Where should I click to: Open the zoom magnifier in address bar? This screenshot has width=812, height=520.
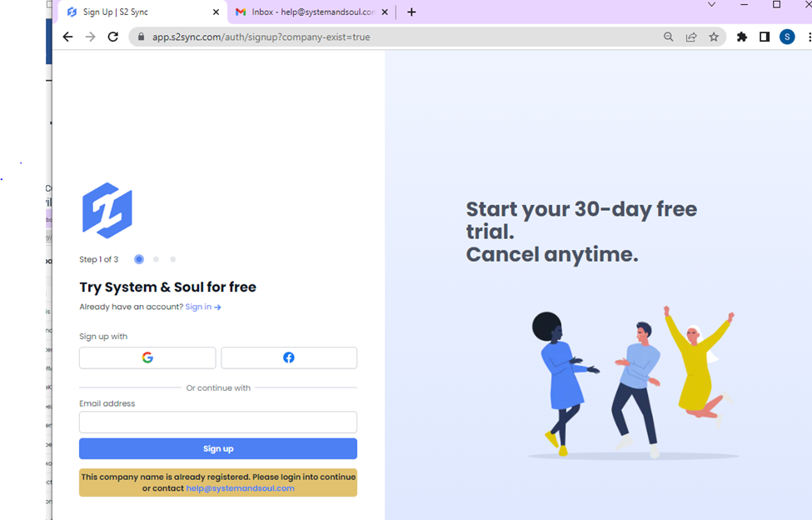point(669,37)
